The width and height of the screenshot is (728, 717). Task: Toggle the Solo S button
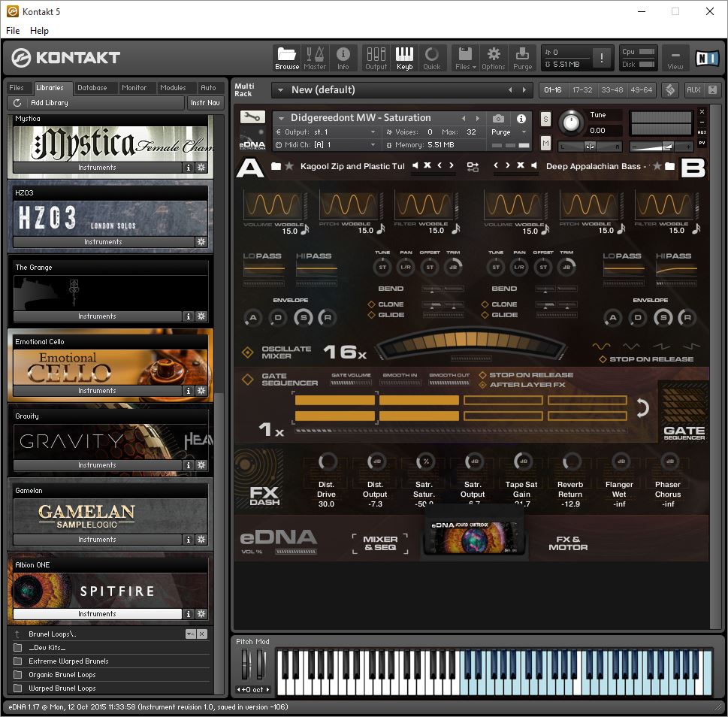pyautogui.click(x=545, y=120)
